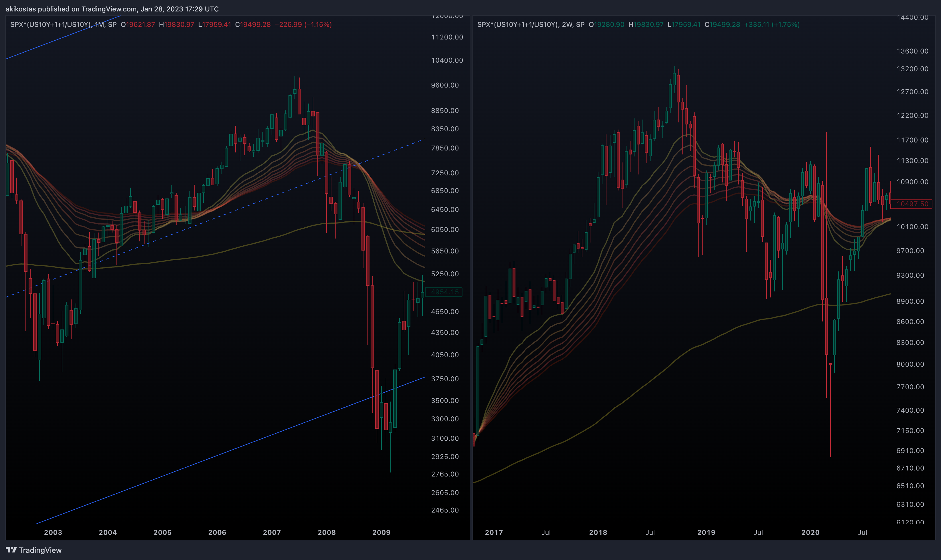The image size is (941, 560).
Task: Click the 2008 label on left time axis
Action: (327, 532)
